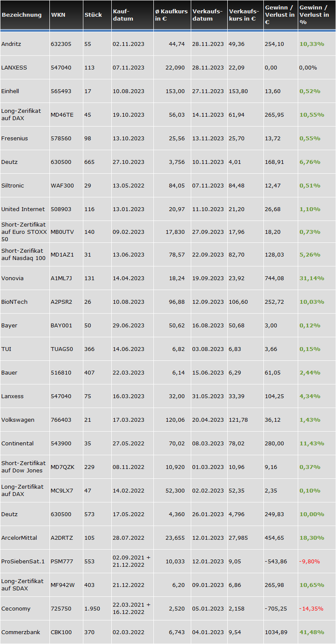Click the Ceconomy name cell
The height and width of the screenshot is (644, 336).
[15, 608]
